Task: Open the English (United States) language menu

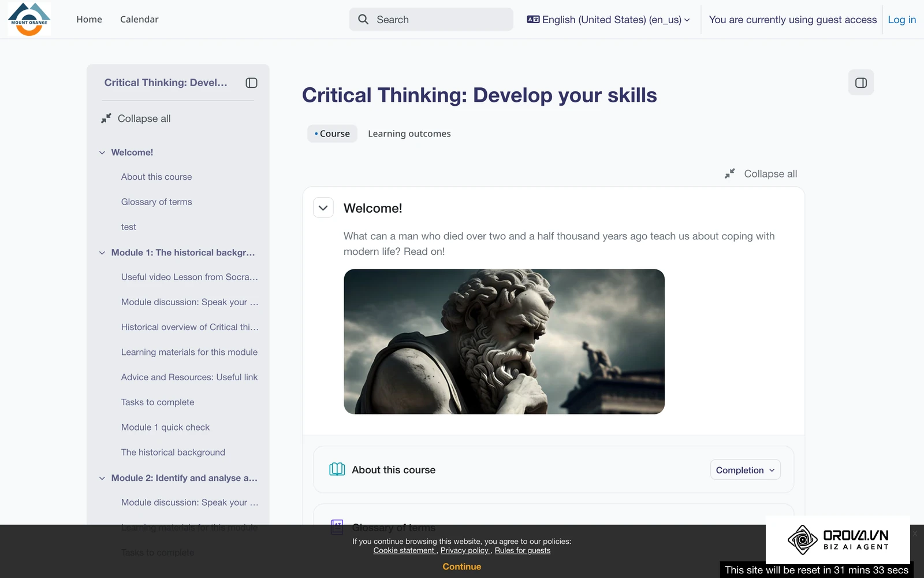Action: [x=609, y=20]
